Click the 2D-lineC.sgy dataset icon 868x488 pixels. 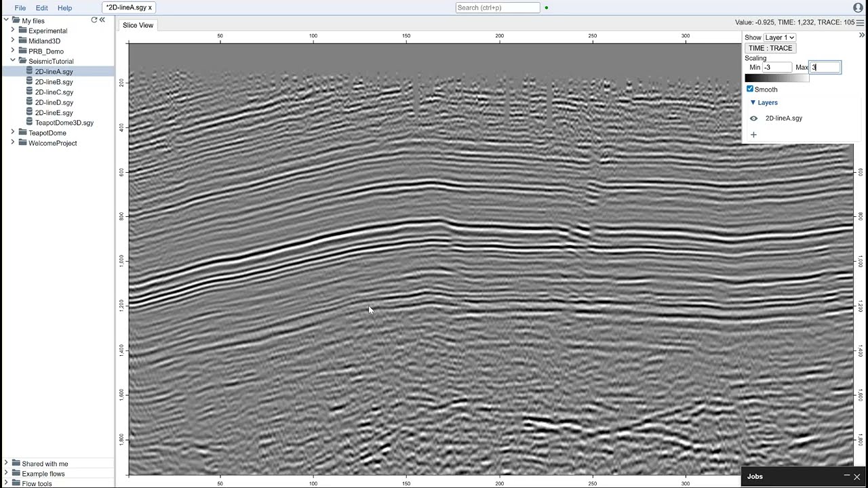29,91
